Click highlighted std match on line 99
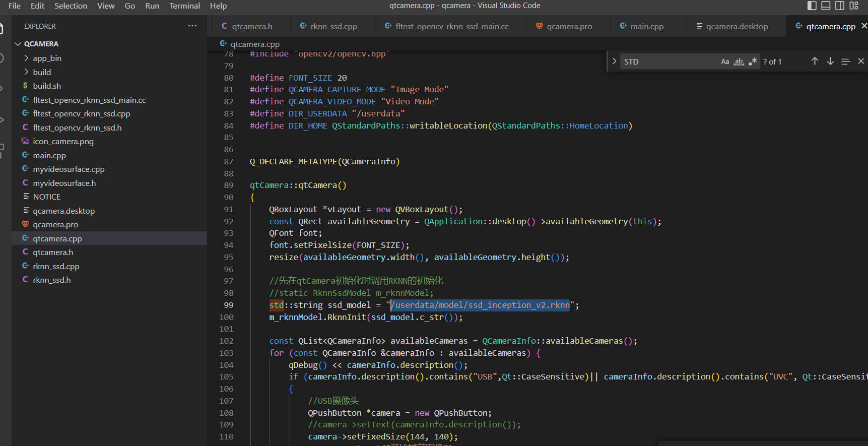The image size is (868, 446). [277, 305]
